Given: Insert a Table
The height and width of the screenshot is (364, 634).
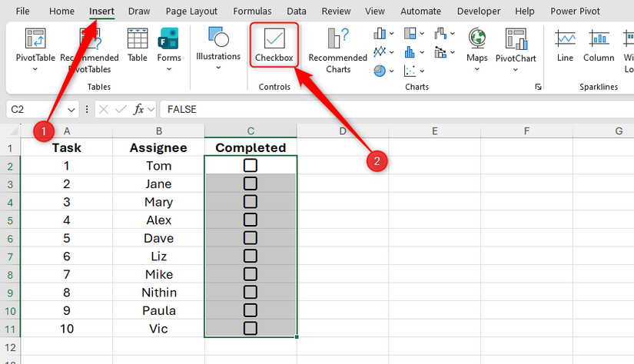Looking at the screenshot, I should (138, 45).
